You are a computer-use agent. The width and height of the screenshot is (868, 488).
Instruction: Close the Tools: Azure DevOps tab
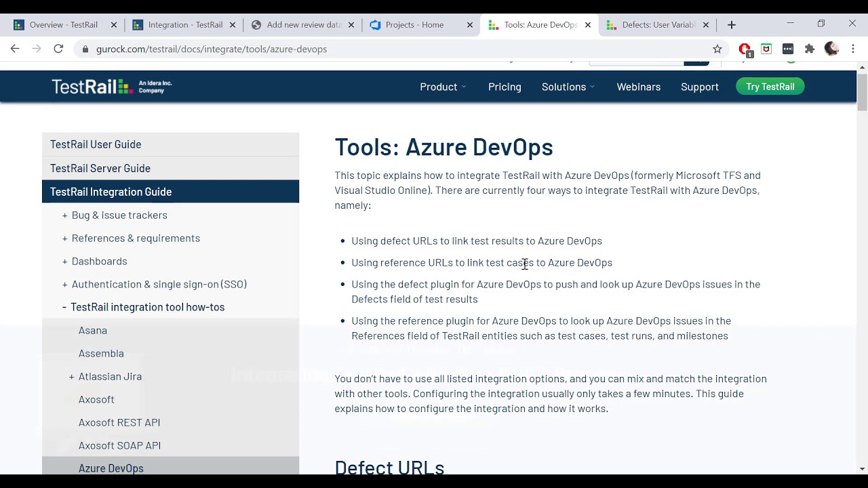click(588, 25)
